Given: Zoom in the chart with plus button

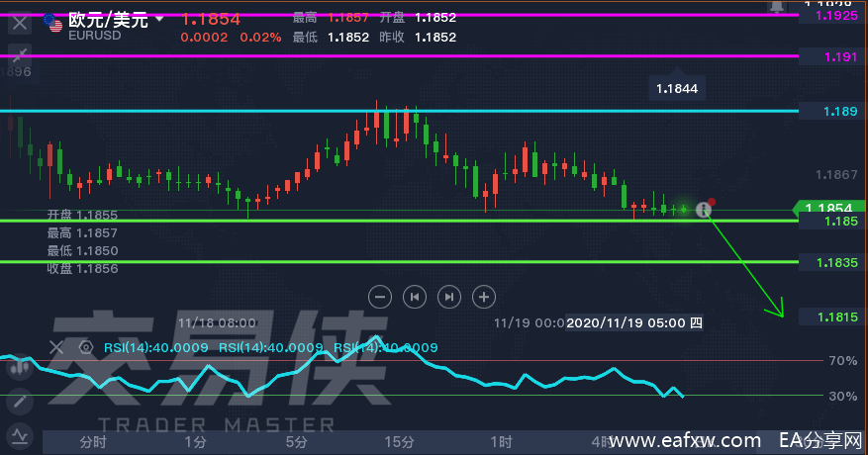Looking at the screenshot, I should tap(483, 296).
